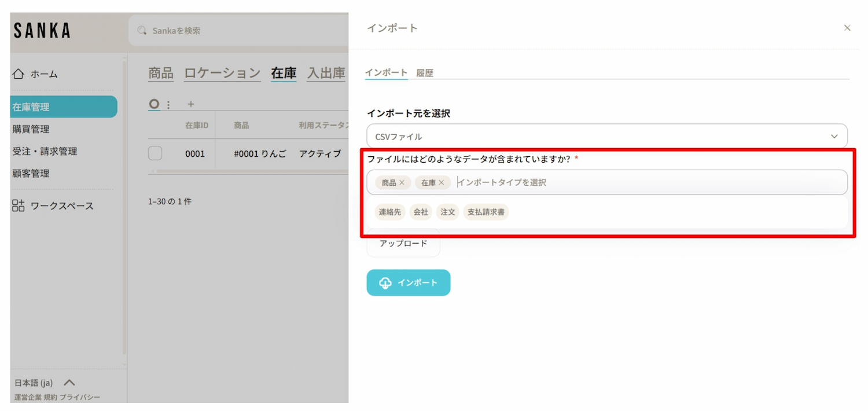Click the 運営企業 footer link
Viewport: 868px width, 411px height.
coord(28,397)
